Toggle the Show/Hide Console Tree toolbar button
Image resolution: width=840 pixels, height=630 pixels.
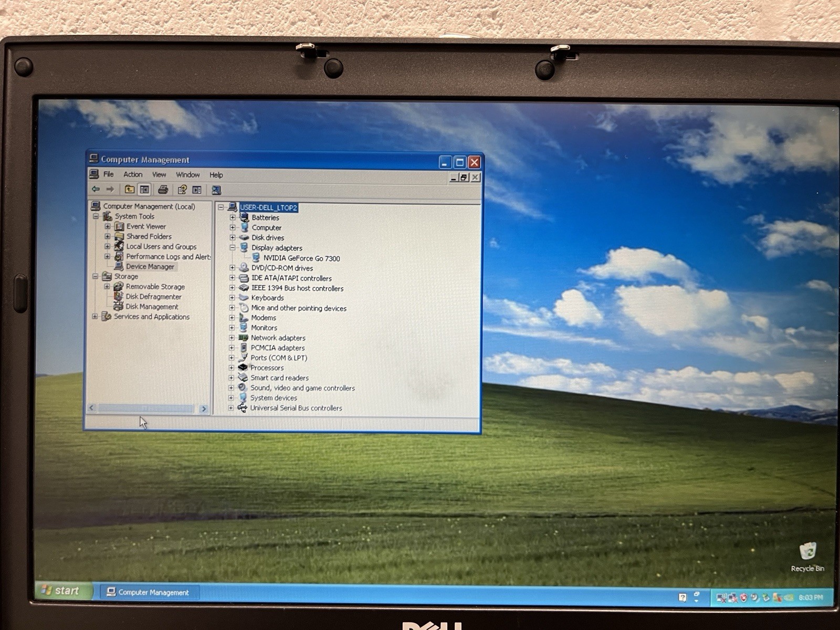[144, 190]
